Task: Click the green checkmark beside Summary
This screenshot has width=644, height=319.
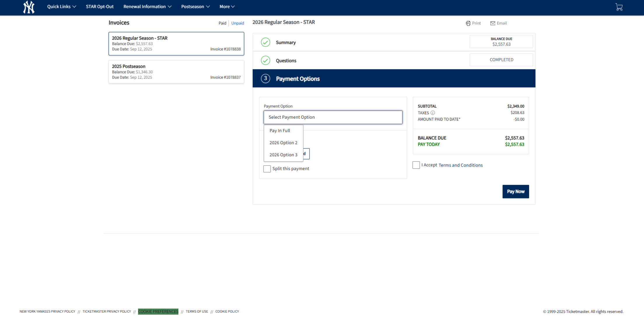Action: [x=265, y=42]
